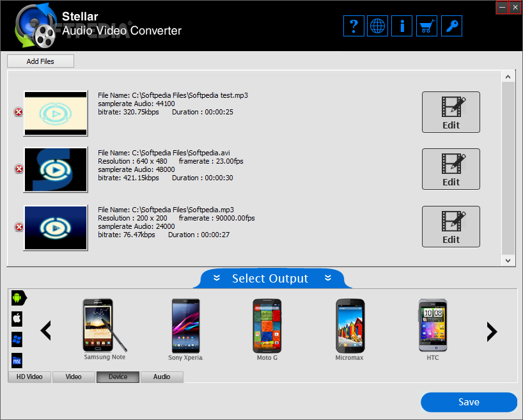This screenshot has width=523, height=420.
Task: Select the Windows device category icon
Action: tap(17, 339)
